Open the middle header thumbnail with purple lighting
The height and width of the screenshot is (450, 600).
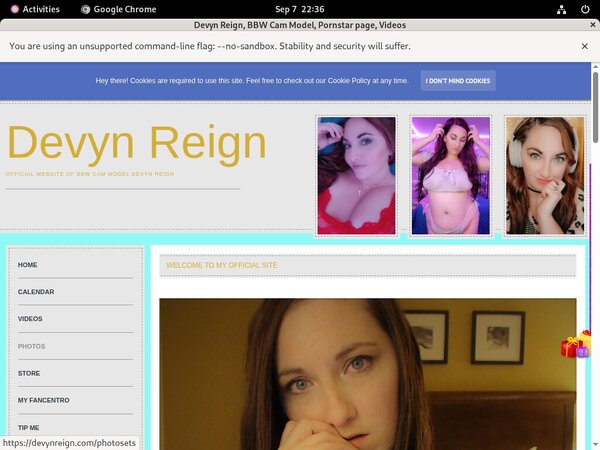[450, 176]
